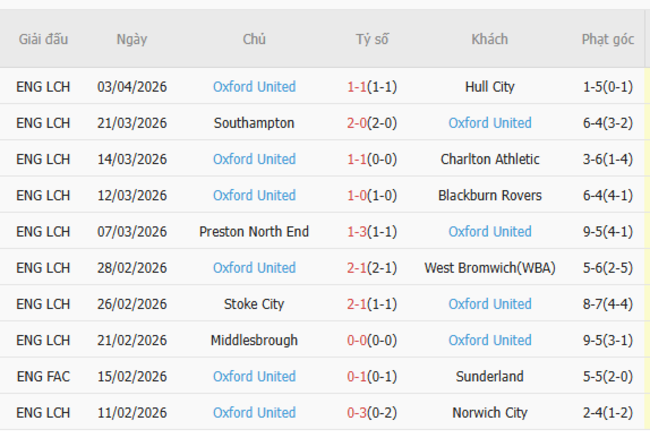The height and width of the screenshot is (438, 650).
Task: Select Sunderland in the FA Cup row
Action: coord(490,376)
